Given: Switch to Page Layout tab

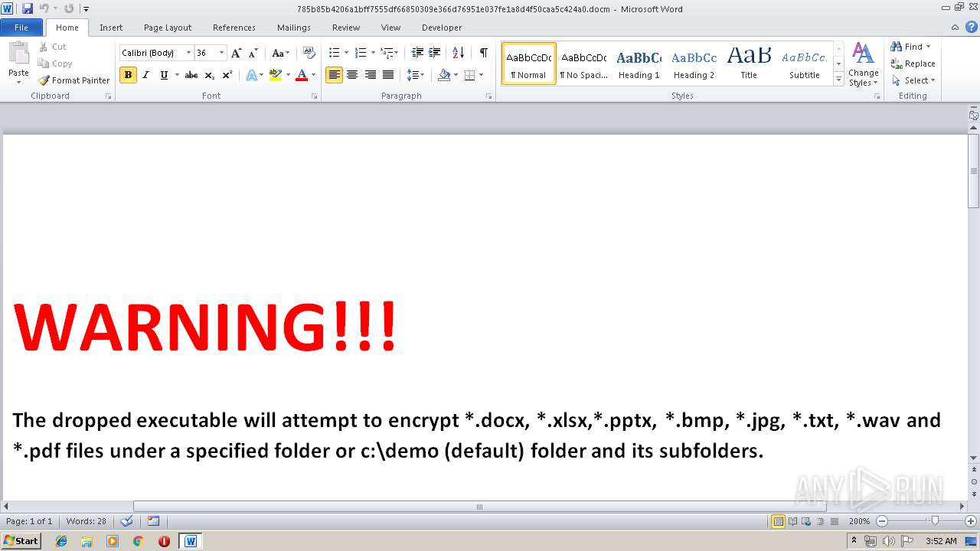Looking at the screenshot, I should [x=168, y=28].
